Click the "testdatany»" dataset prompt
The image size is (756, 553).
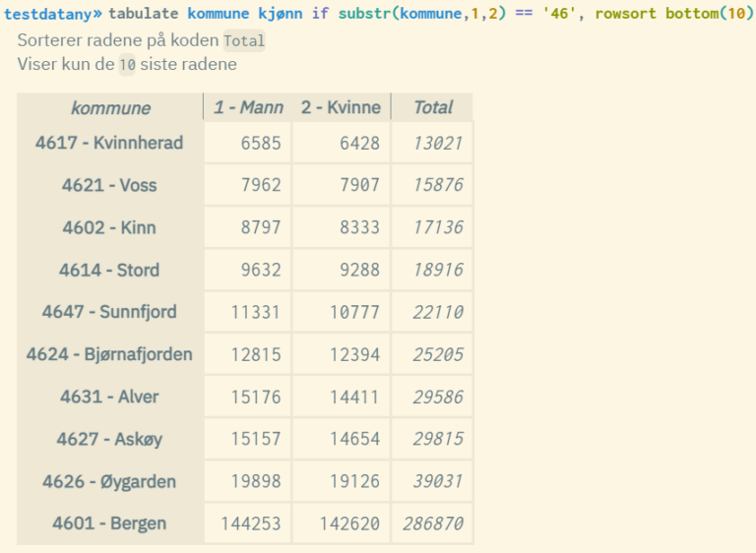53,15
